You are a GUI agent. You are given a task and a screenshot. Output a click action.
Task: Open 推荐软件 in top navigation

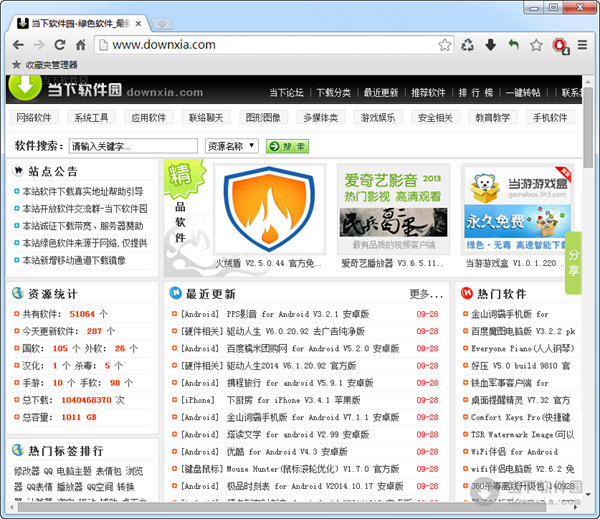coord(428,93)
